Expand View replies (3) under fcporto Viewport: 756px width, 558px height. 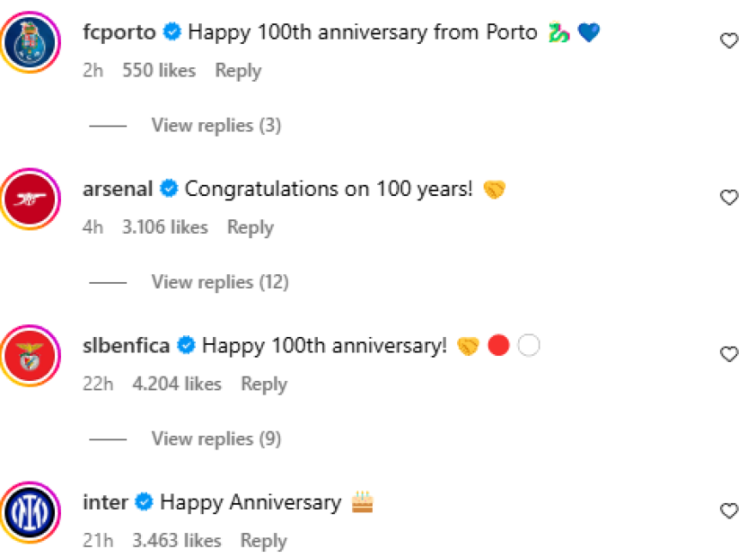(216, 126)
